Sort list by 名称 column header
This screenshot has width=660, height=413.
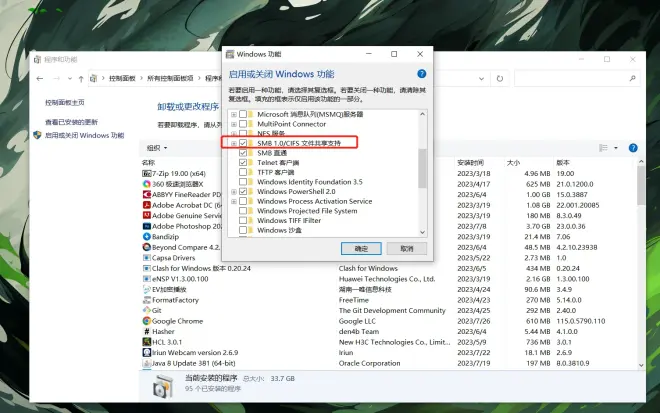150,161
